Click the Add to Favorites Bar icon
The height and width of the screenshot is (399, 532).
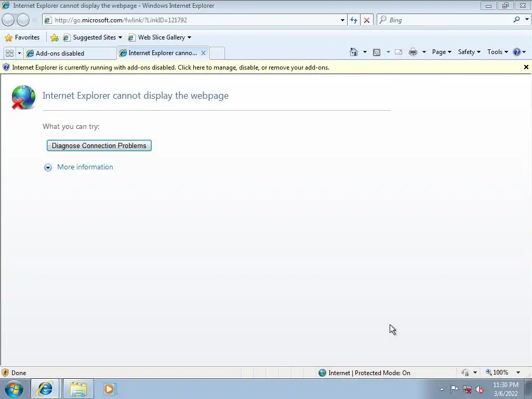pyautogui.click(x=54, y=37)
